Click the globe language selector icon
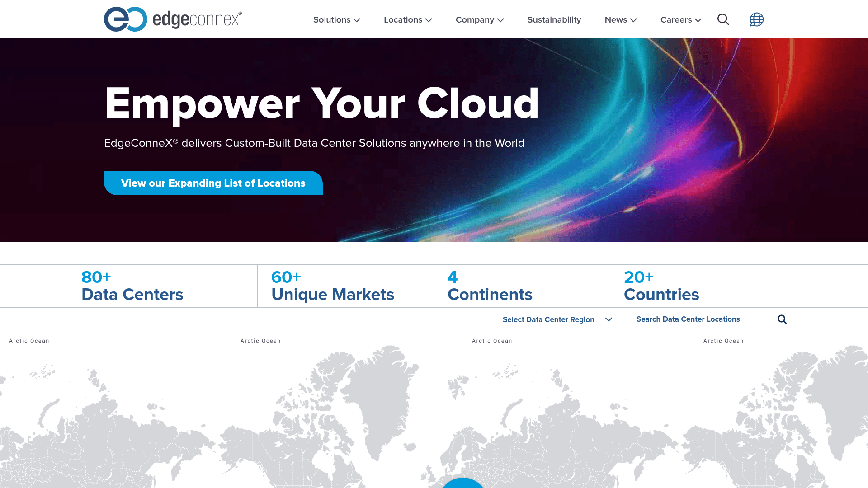 pyautogui.click(x=756, y=19)
